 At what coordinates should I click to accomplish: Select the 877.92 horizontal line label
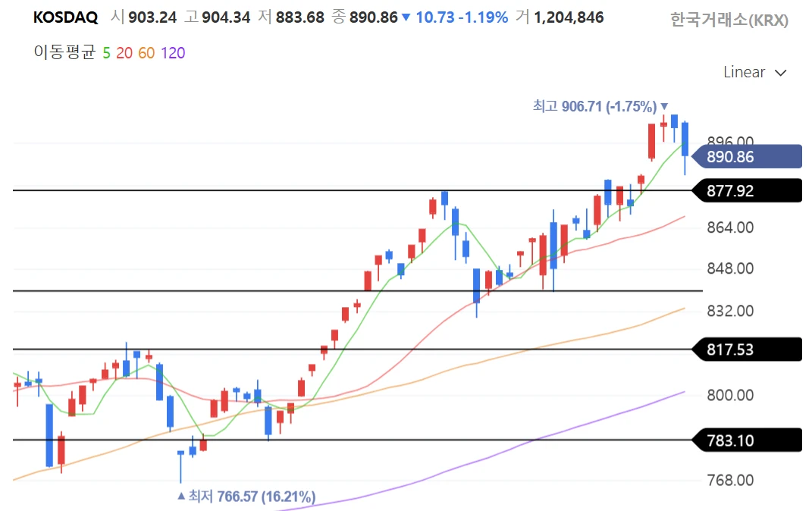747,190
